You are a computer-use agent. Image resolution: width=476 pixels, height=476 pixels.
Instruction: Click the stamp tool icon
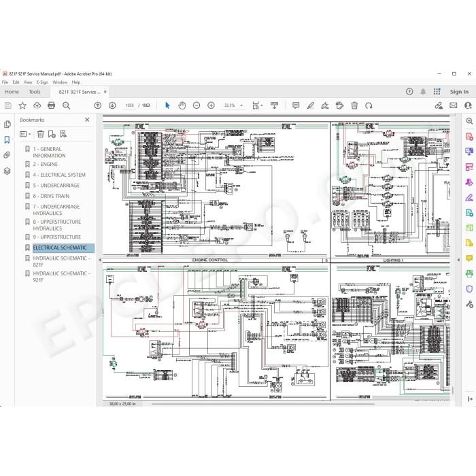(339, 105)
